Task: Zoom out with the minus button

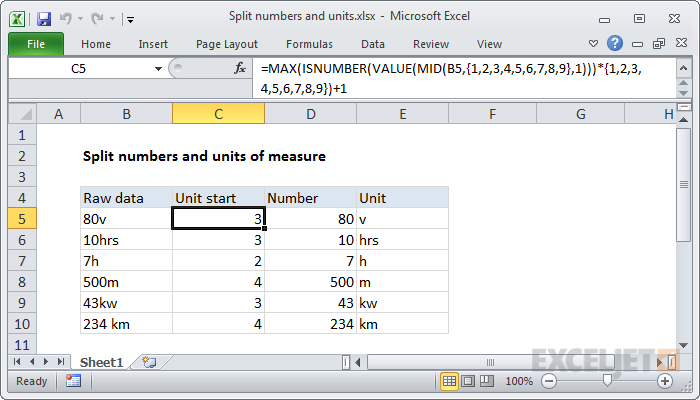Action: coord(549,381)
